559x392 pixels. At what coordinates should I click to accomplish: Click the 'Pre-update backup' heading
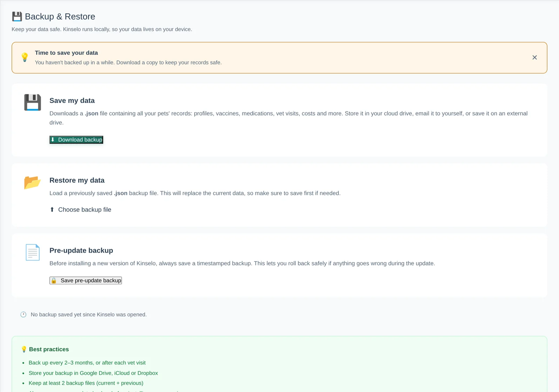tap(81, 250)
